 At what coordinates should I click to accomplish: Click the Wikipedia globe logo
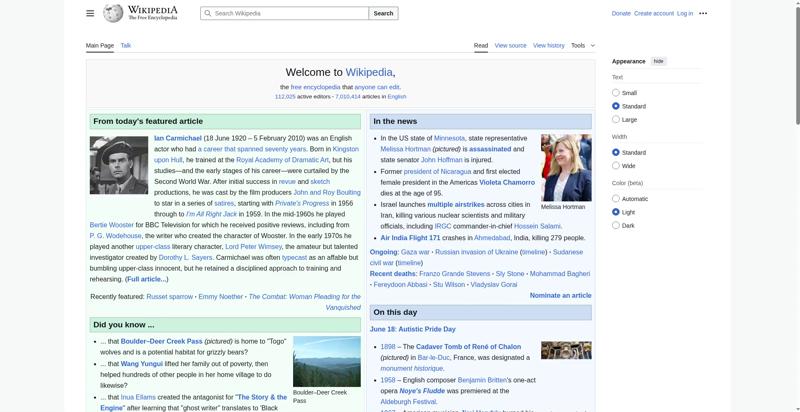(113, 13)
